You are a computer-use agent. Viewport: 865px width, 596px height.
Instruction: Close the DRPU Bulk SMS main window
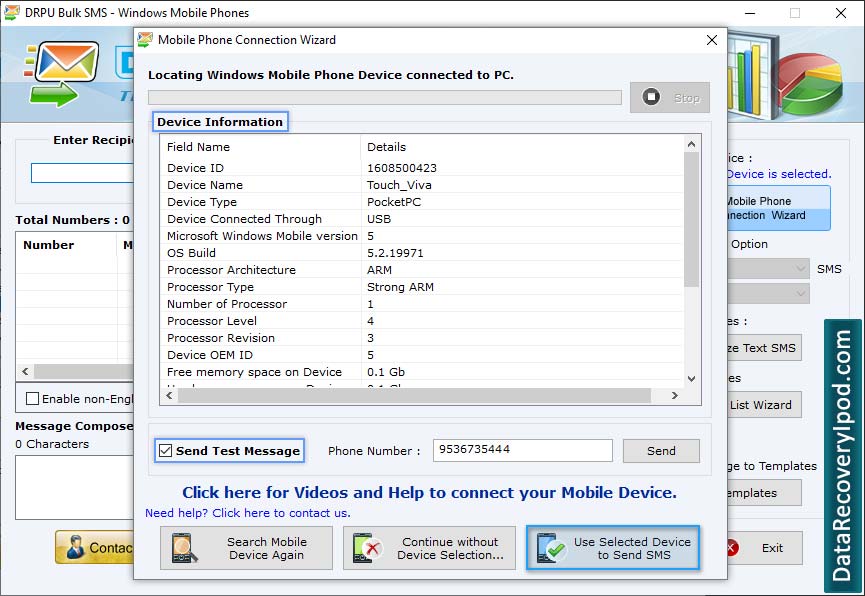[840, 13]
